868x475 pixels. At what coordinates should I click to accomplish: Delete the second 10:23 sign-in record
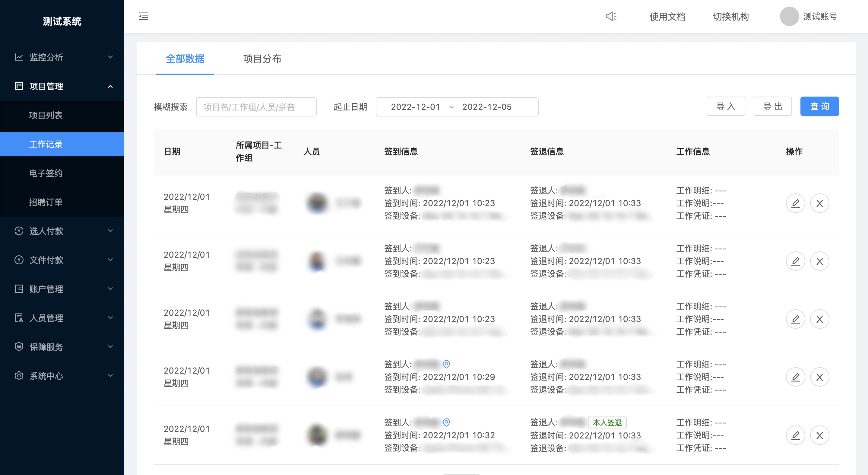(x=819, y=261)
